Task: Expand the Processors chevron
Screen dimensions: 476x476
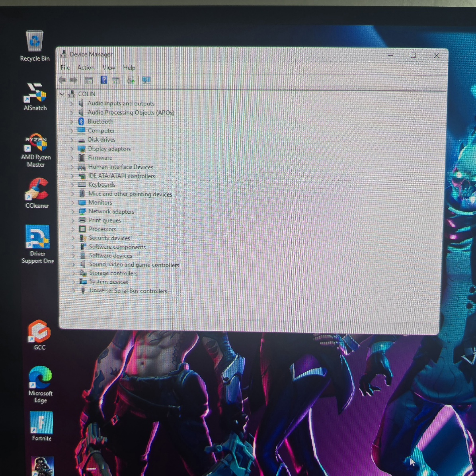Action: (73, 229)
